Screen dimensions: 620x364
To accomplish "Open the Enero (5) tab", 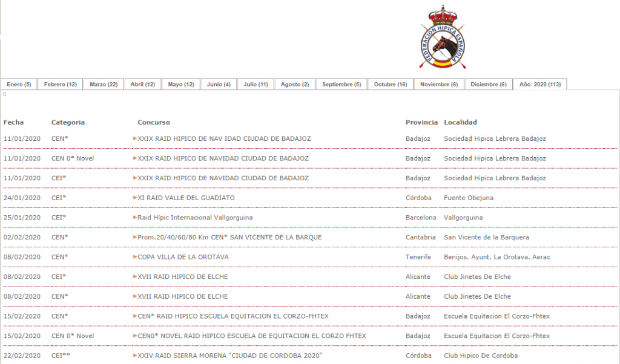I will (x=19, y=85).
